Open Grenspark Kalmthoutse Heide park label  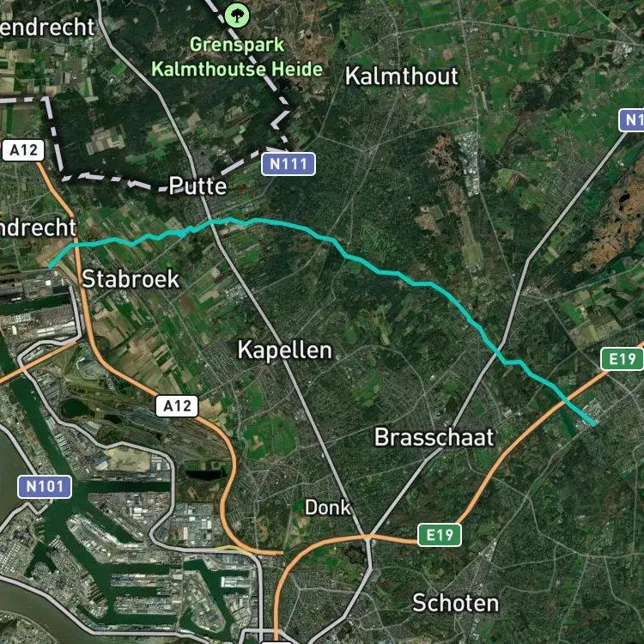237,57
